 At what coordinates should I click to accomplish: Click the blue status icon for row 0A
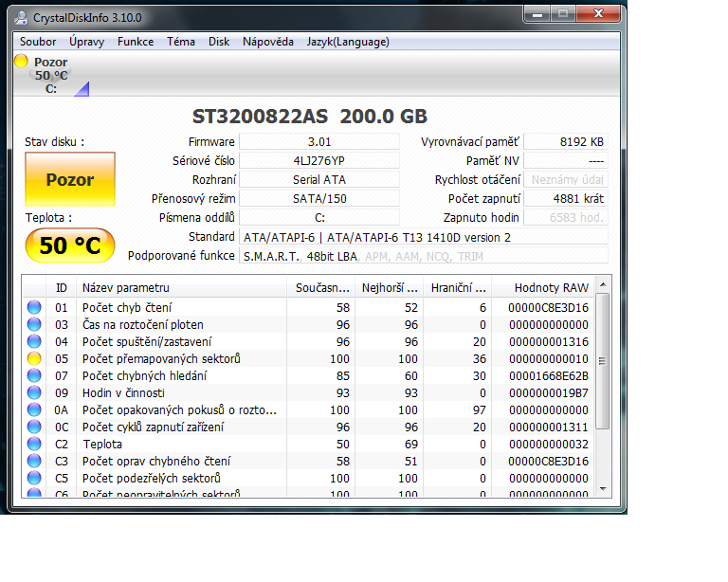[x=34, y=409]
